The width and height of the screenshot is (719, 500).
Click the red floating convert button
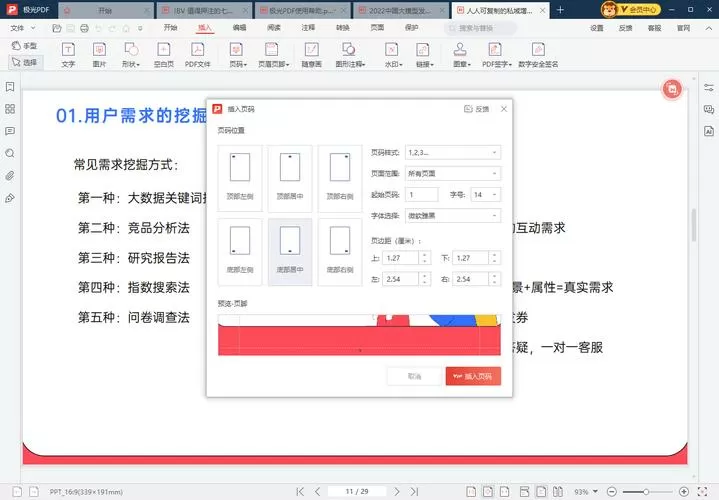coord(672,89)
